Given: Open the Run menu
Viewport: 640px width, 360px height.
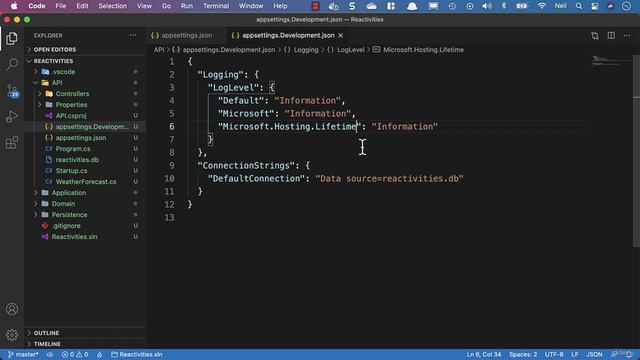Looking at the screenshot, I should point(187,6).
